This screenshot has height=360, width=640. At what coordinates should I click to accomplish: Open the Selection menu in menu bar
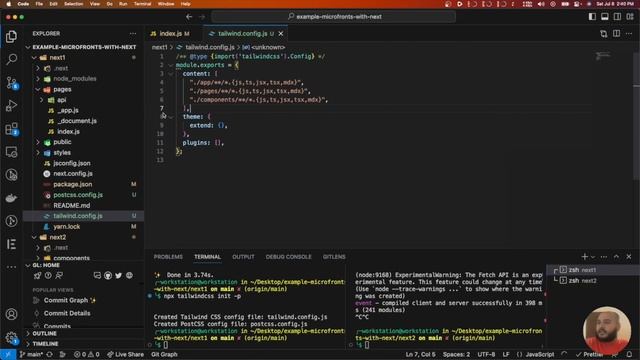click(x=73, y=4)
